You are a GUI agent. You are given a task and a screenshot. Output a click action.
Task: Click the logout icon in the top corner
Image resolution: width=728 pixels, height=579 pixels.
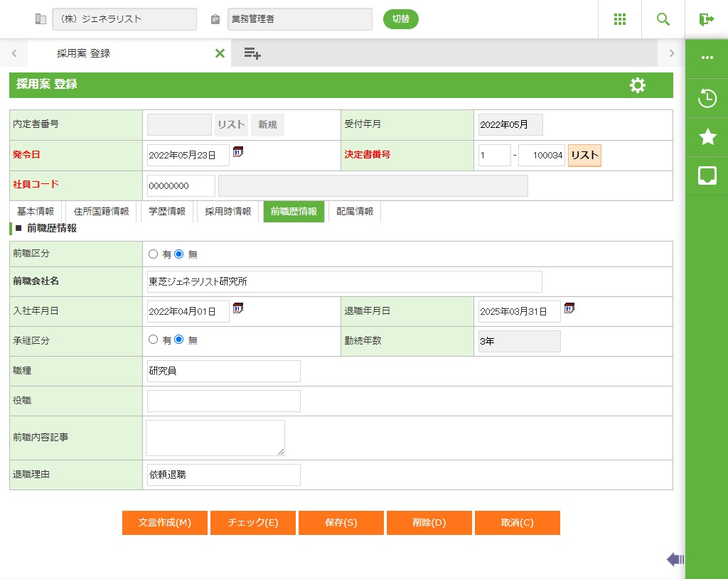[x=706, y=19]
